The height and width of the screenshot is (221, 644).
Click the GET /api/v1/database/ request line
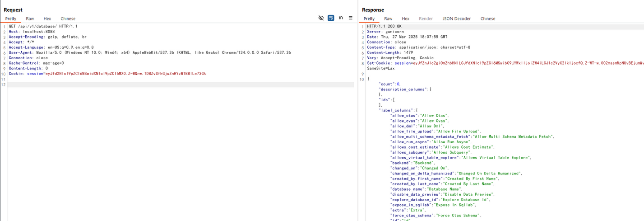43,26
